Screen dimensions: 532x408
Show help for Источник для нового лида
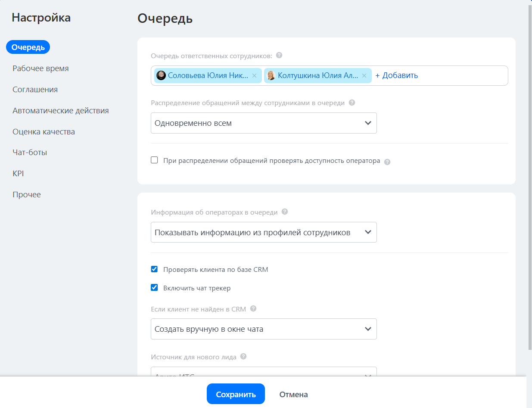(243, 356)
